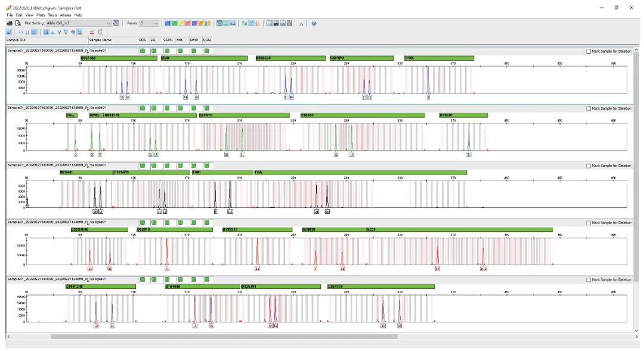Screen dimensions: 644x351
Task: Open the Plot Settings editor icon
Action: (116, 23)
